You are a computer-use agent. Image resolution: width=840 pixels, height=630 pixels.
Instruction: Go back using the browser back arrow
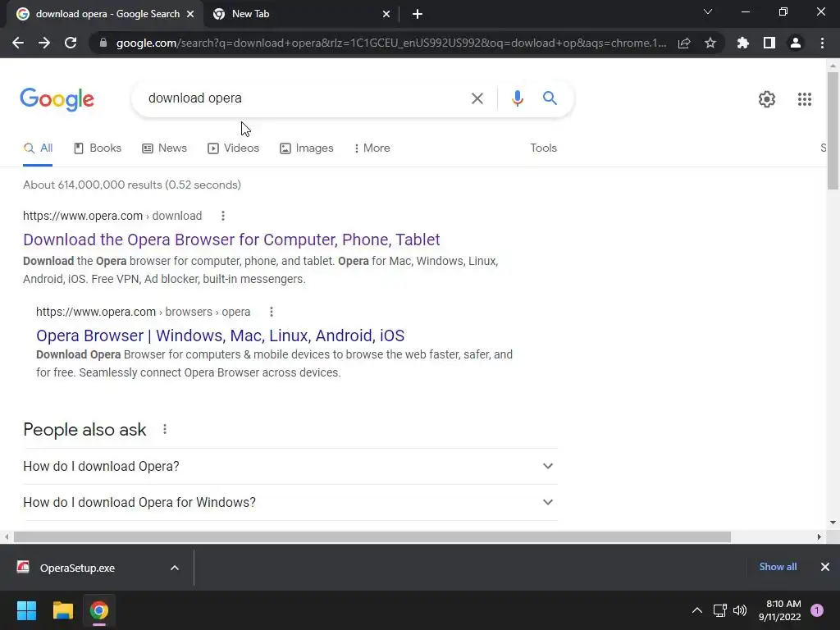pos(18,43)
